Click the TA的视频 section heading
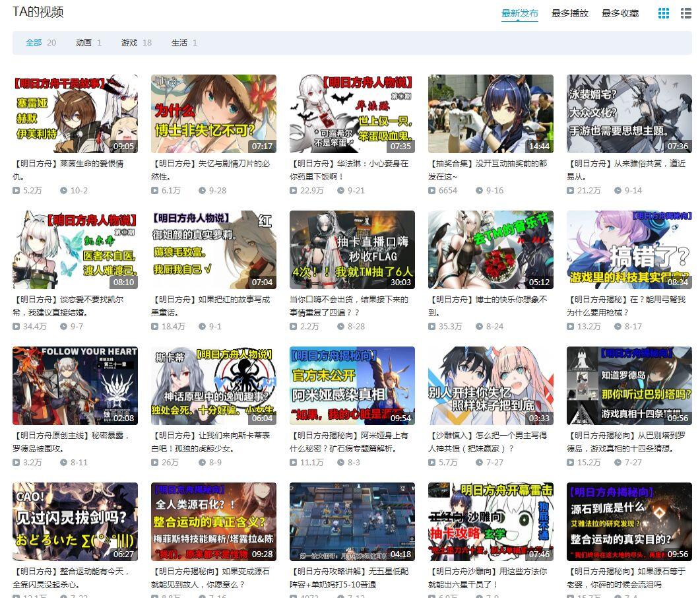Screen dimensions: 700x598 tap(38, 12)
